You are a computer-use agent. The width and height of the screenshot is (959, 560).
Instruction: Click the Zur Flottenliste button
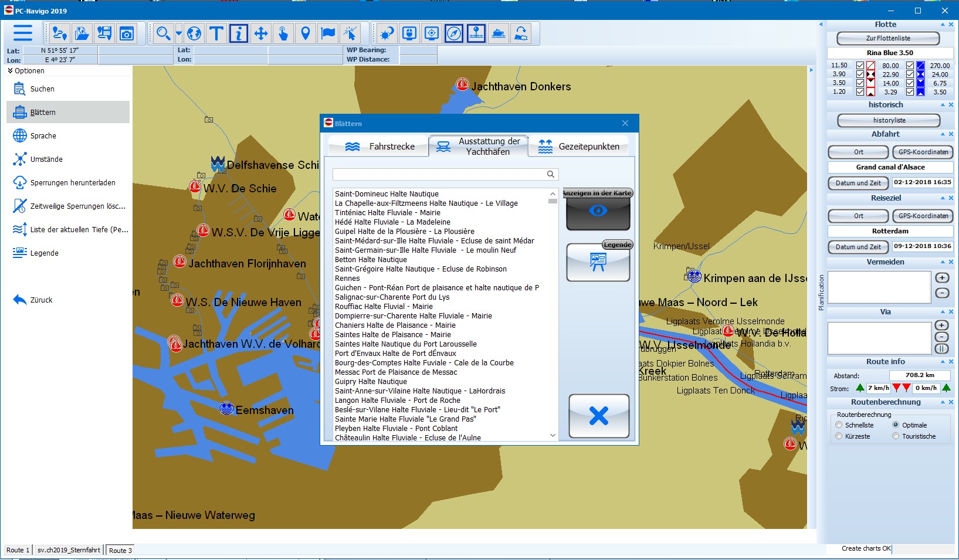(x=888, y=38)
